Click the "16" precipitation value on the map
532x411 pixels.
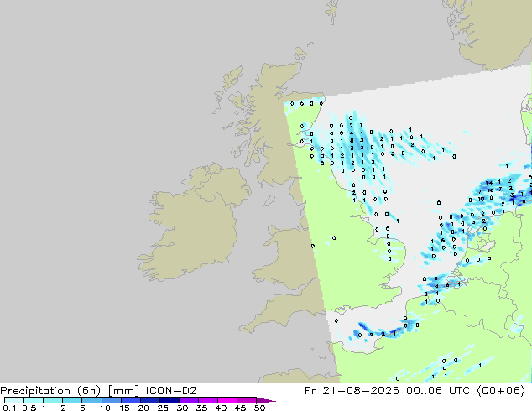coord(490,190)
